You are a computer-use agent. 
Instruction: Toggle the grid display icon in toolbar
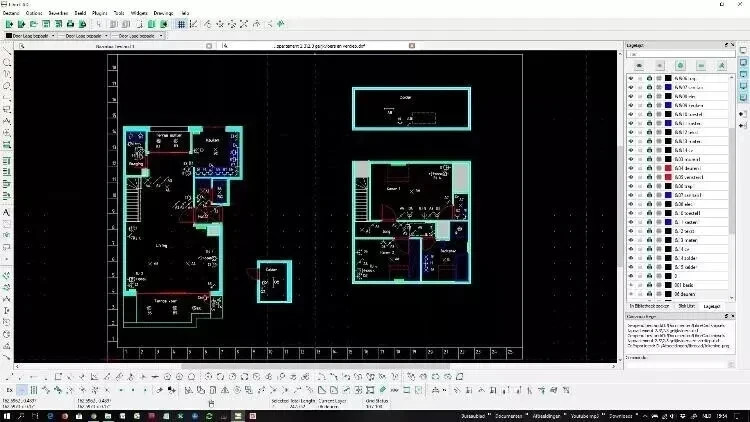click(x=181, y=24)
